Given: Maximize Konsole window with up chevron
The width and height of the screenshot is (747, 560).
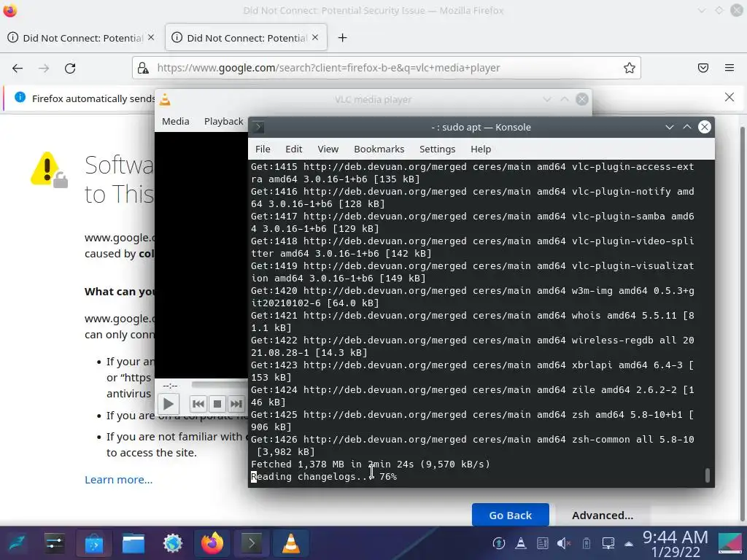Looking at the screenshot, I should pos(687,127).
